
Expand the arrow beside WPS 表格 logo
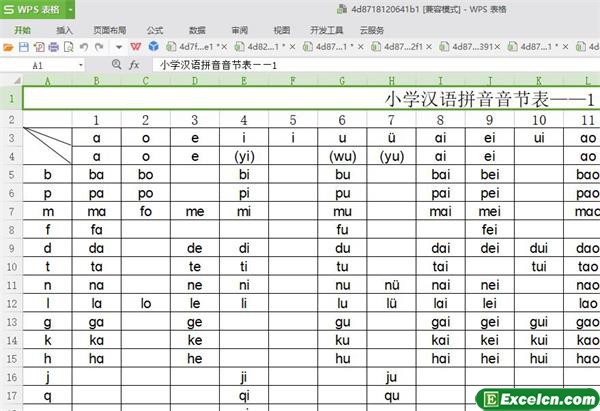coord(71,10)
